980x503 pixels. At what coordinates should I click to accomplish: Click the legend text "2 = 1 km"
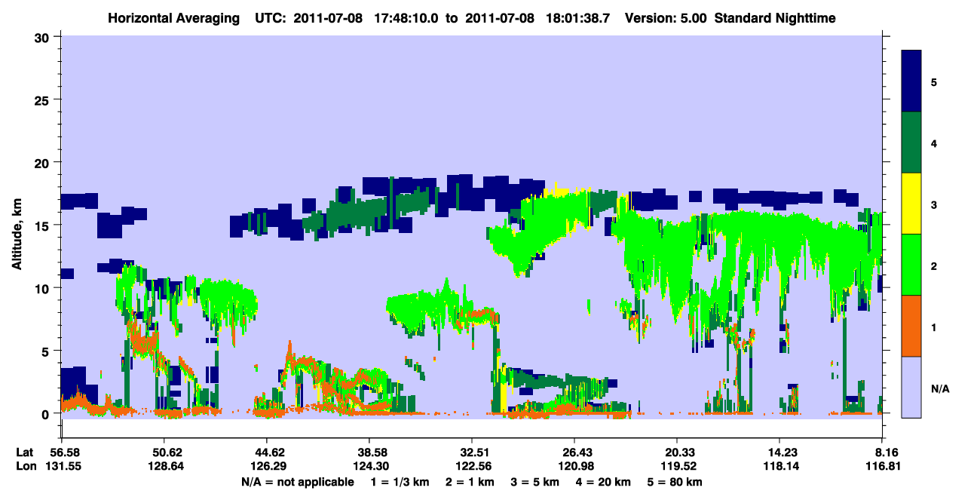[x=470, y=482]
